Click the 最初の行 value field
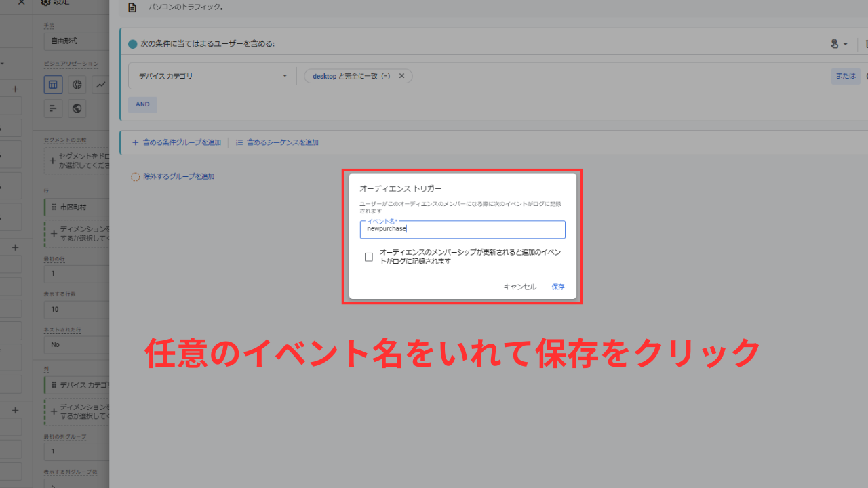 coord(76,274)
